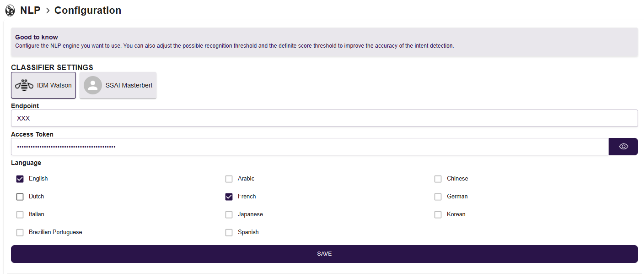Check the Japanese language checkbox
This screenshot has height=274, width=644.
pos(229,214)
